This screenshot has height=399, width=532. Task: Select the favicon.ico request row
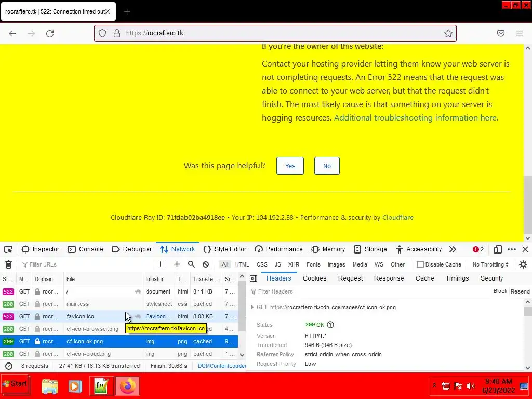point(119,316)
